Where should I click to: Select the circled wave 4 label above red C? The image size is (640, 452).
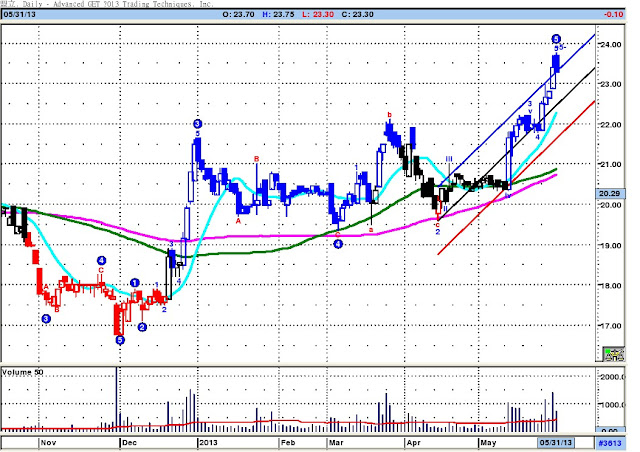(x=101, y=261)
